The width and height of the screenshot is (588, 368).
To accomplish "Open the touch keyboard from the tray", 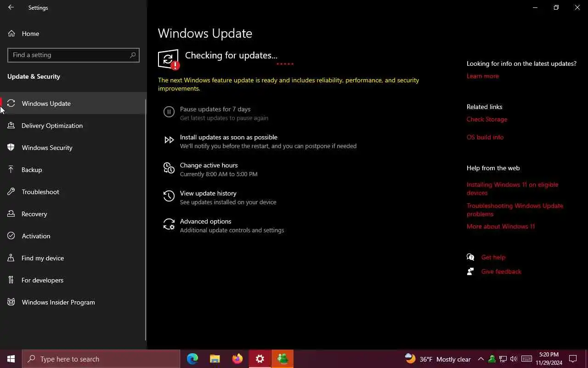I will coord(527,359).
